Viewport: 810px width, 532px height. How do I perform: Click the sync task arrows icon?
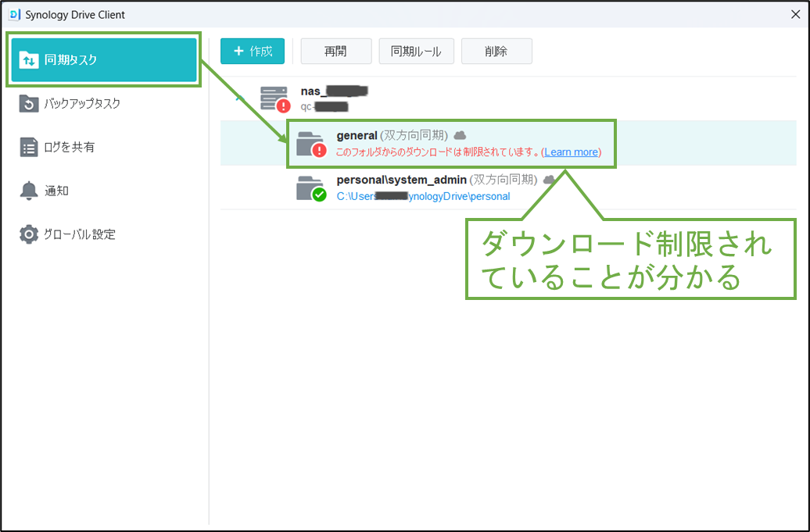[x=28, y=60]
